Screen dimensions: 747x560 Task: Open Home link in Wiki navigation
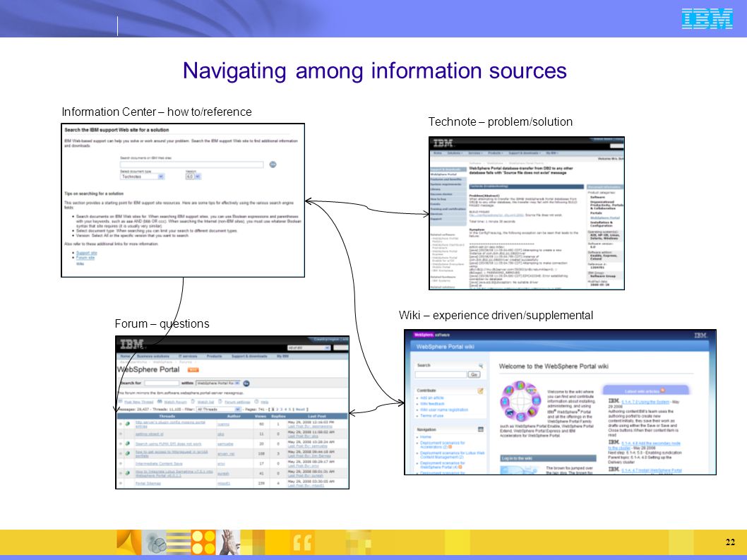click(426, 436)
